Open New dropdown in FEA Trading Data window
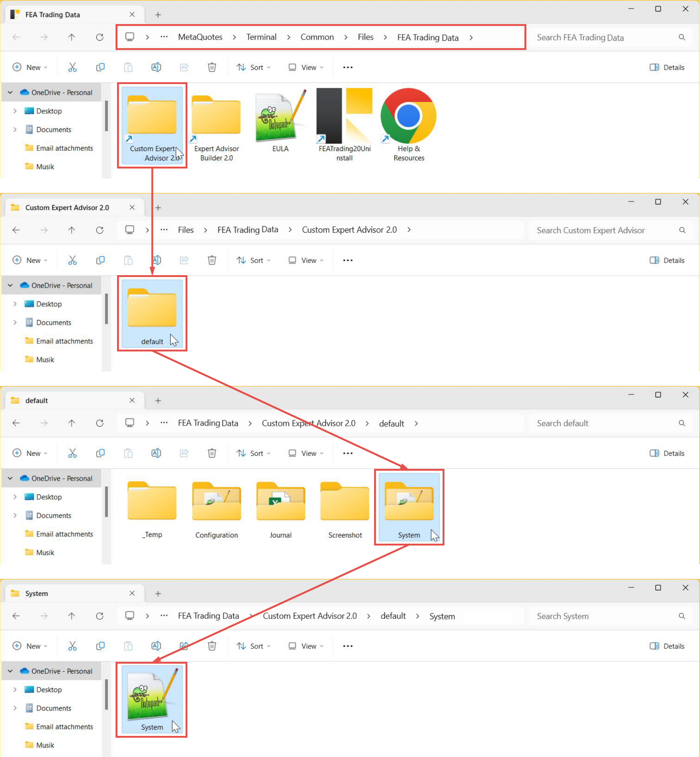Screen dimensions: 700x757 tap(30, 67)
